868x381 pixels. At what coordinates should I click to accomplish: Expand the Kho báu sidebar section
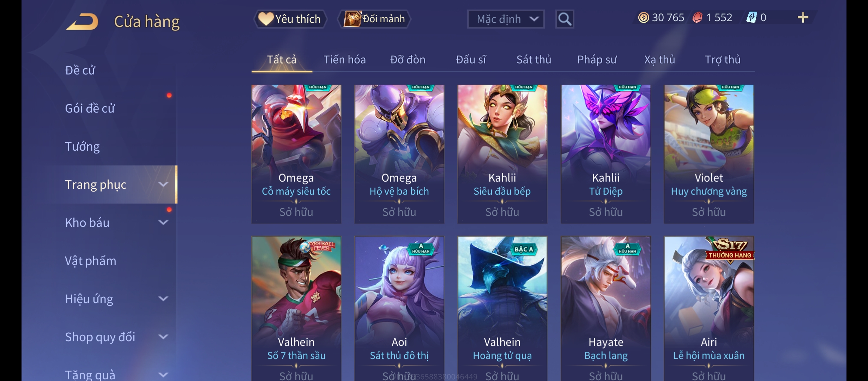(163, 223)
